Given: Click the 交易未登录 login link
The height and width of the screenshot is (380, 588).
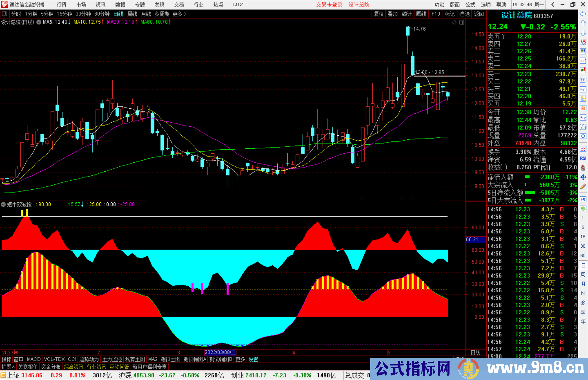Looking at the screenshot, I should click(329, 4).
